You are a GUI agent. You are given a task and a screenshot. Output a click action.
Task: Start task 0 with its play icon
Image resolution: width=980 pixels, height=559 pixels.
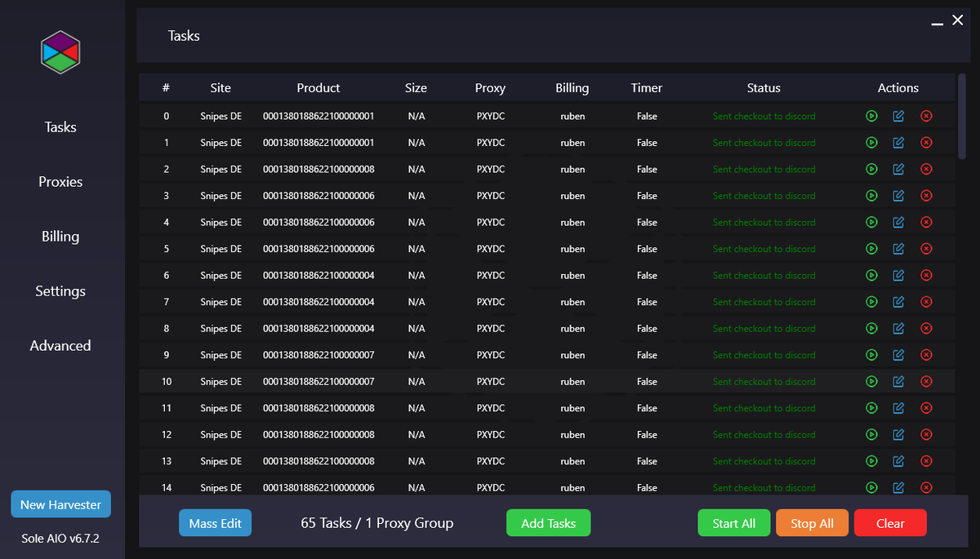tap(871, 116)
